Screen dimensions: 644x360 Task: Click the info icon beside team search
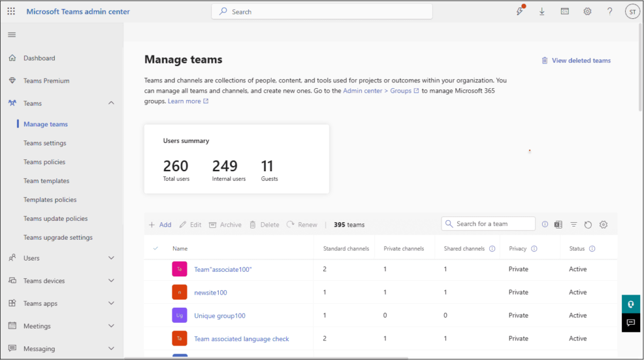click(x=545, y=225)
